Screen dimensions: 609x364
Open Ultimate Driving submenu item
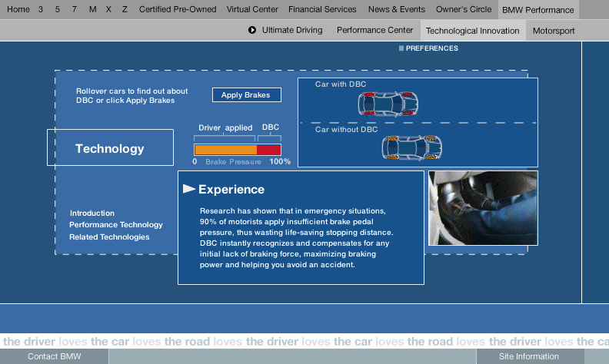tap(292, 30)
